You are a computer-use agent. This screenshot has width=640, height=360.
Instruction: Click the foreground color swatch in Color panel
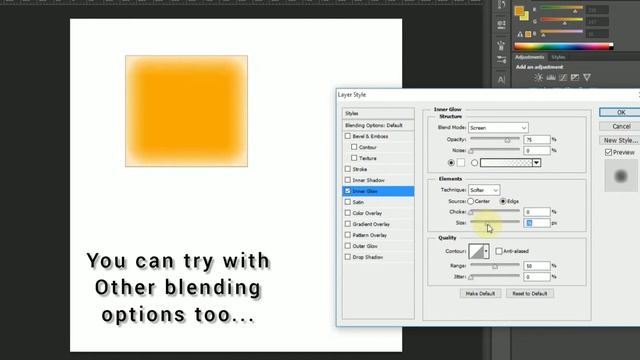coord(519,11)
